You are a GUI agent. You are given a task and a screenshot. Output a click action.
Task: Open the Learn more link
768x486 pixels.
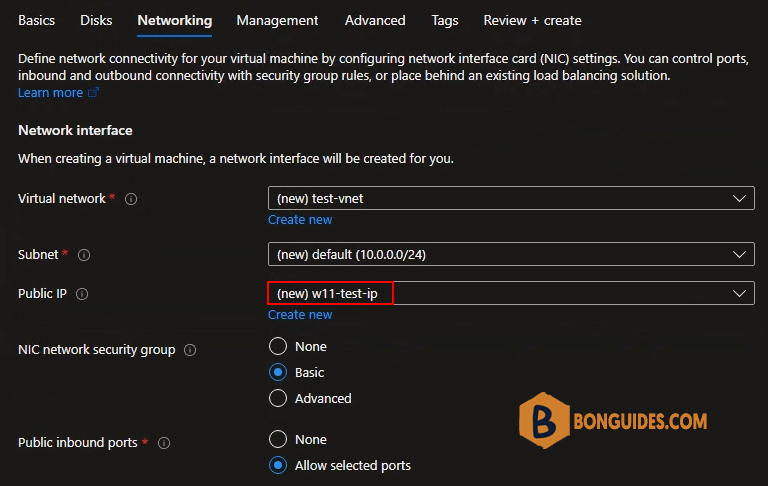(50, 93)
